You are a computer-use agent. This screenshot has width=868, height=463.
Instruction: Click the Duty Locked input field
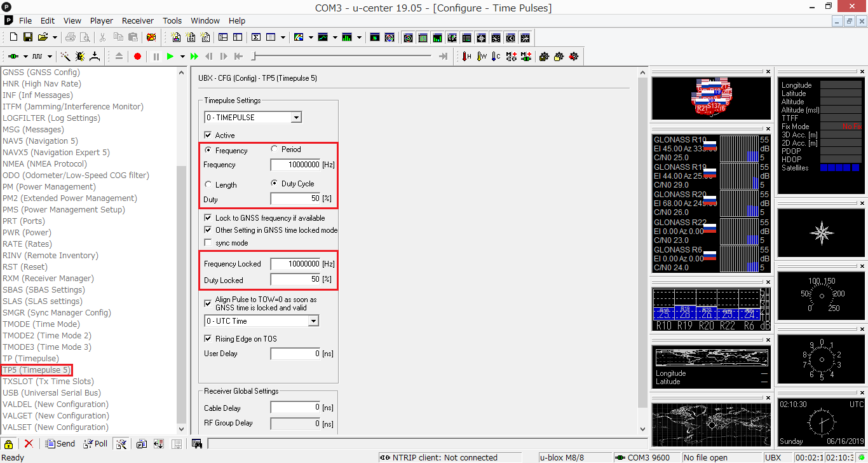(x=295, y=280)
